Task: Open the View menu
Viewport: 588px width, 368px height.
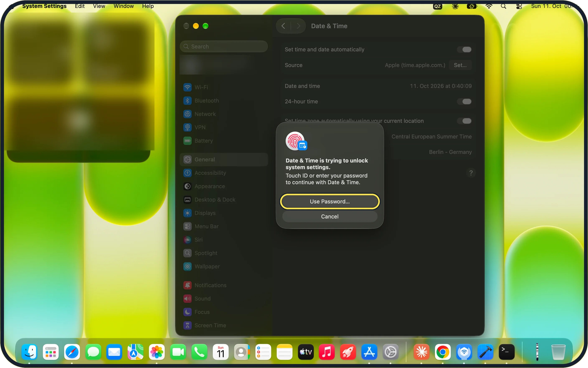Action: tap(99, 6)
